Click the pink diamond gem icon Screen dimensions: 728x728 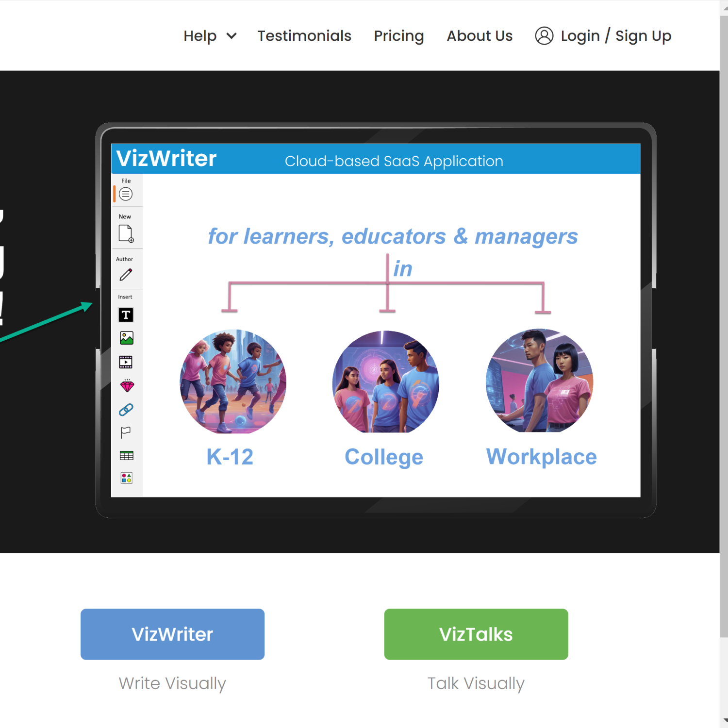pos(127,386)
